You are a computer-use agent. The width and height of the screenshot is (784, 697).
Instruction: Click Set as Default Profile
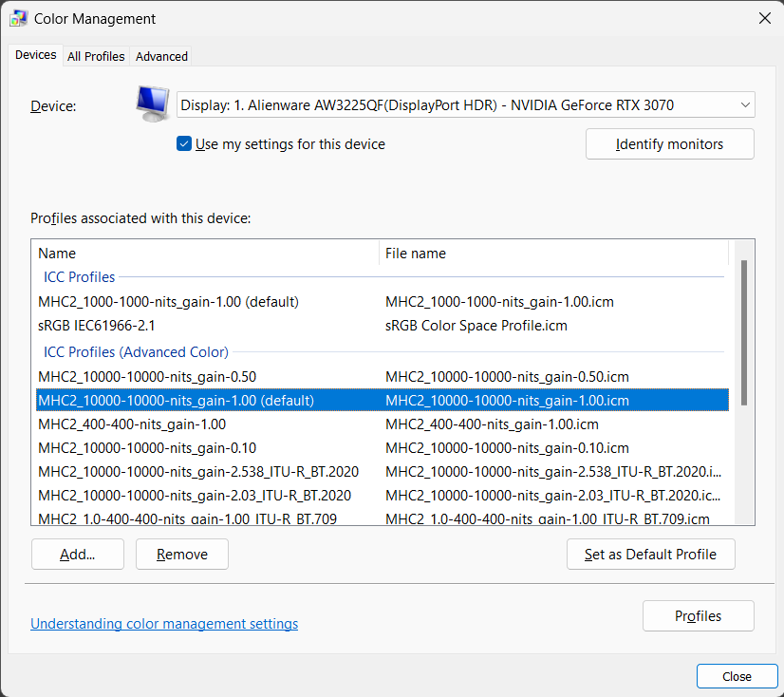coord(650,555)
